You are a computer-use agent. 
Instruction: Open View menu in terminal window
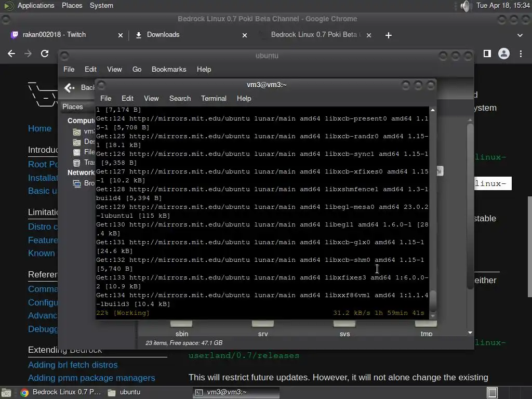tap(151, 98)
